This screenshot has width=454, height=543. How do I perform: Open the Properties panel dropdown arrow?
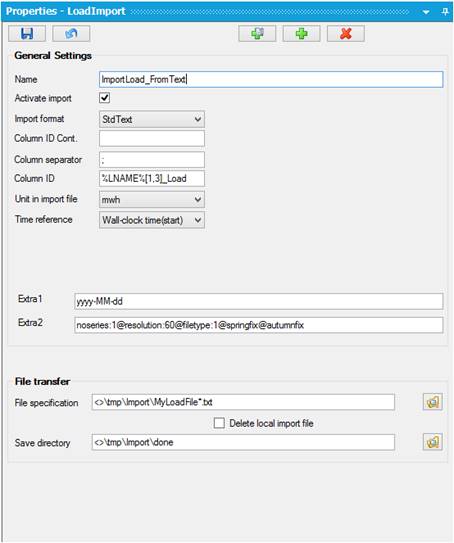click(426, 12)
